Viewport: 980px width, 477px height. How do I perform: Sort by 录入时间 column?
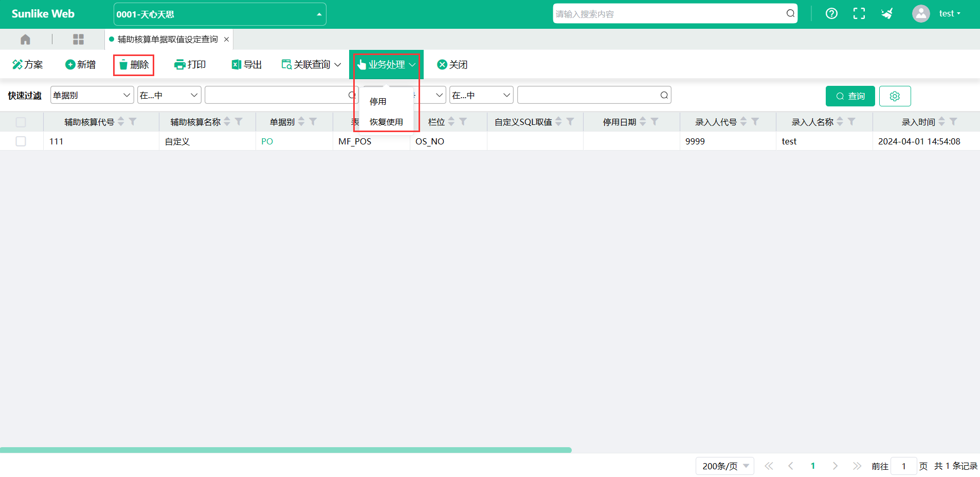941,121
